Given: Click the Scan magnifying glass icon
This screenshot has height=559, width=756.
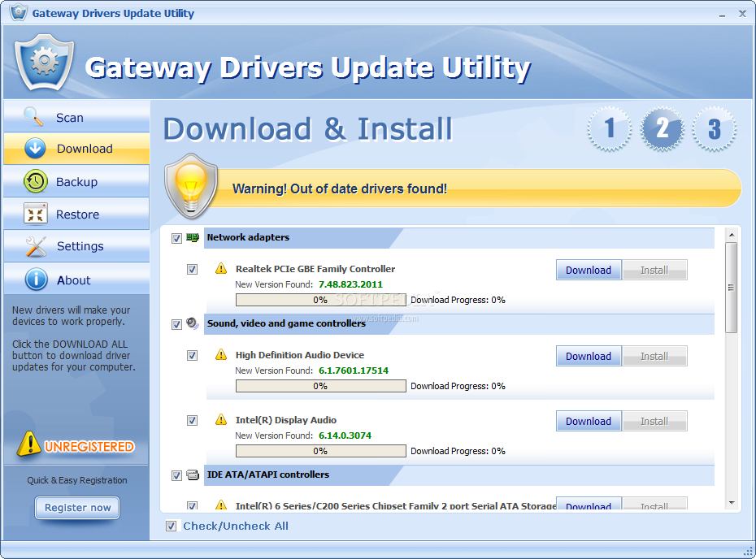Looking at the screenshot, I should pyautogui.click(x=33, y=117).
